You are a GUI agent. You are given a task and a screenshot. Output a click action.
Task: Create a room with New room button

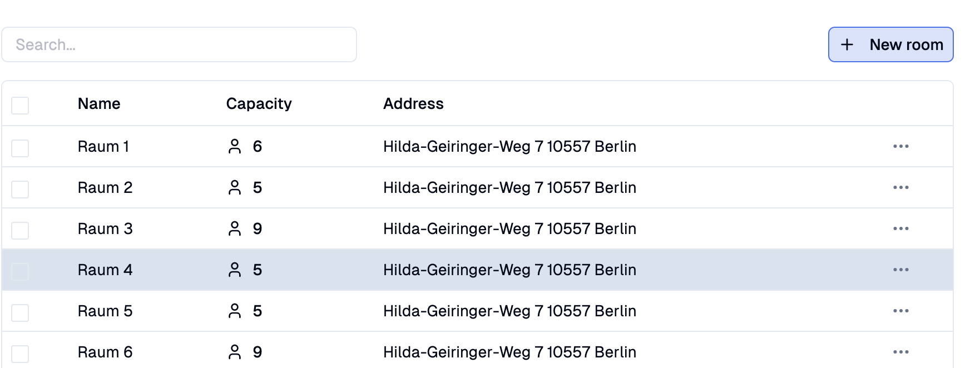pos(890,44)
